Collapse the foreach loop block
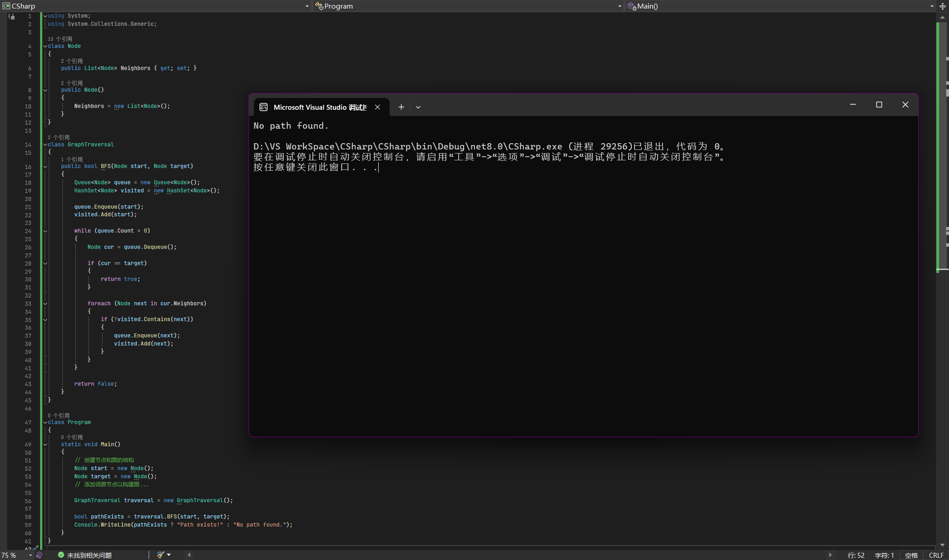 click(x=45, y=303)
